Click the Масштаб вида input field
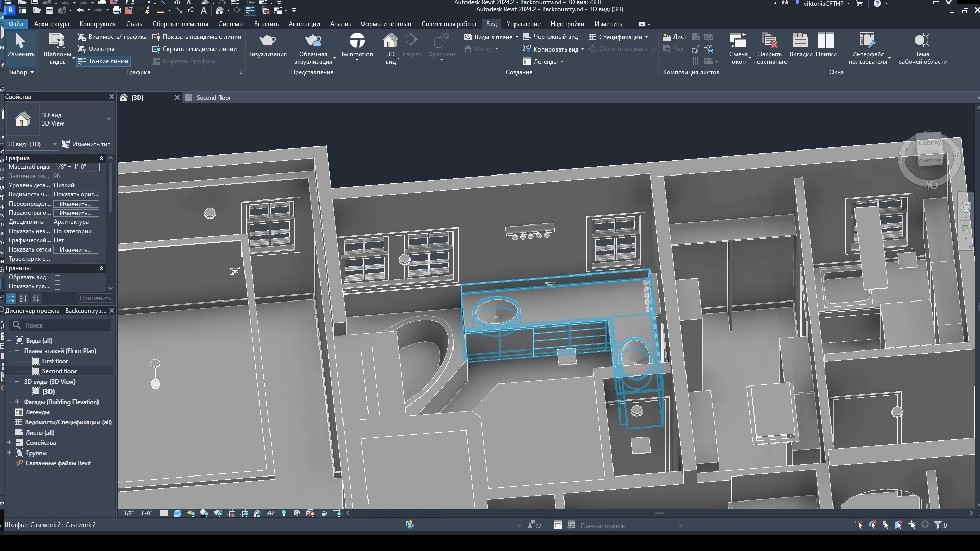This screenshot has width=980, height=551. point(76,167)
